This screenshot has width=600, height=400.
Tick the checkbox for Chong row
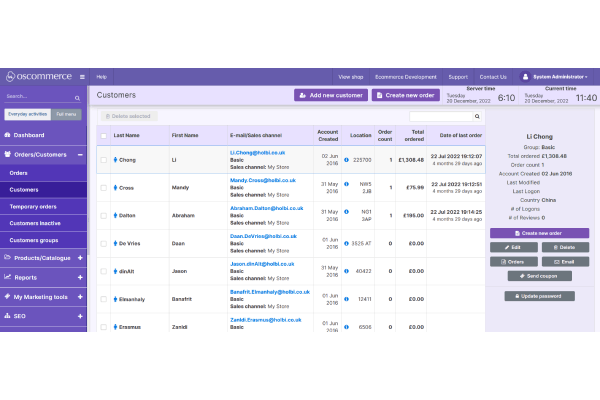click(x=104, y=160)
